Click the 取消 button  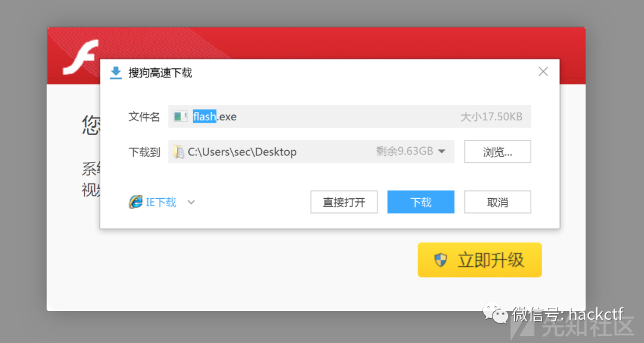tap(497, 202)
